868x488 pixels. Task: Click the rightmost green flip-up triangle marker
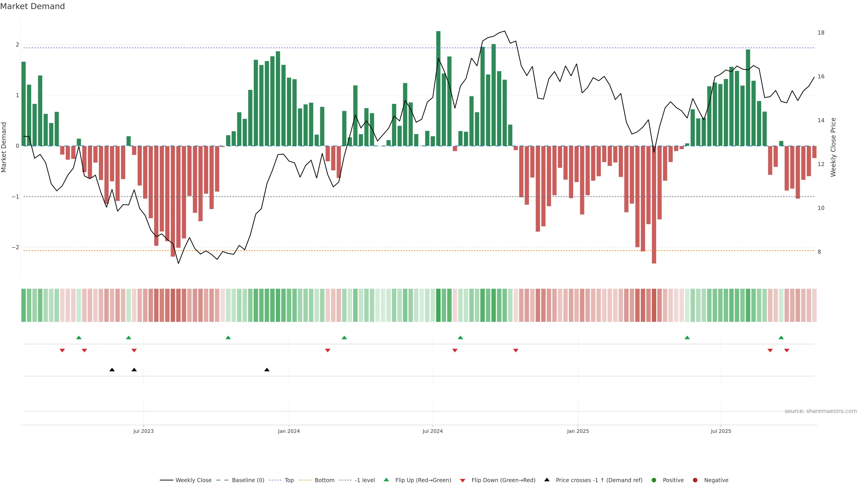click(x=781, y=338)
